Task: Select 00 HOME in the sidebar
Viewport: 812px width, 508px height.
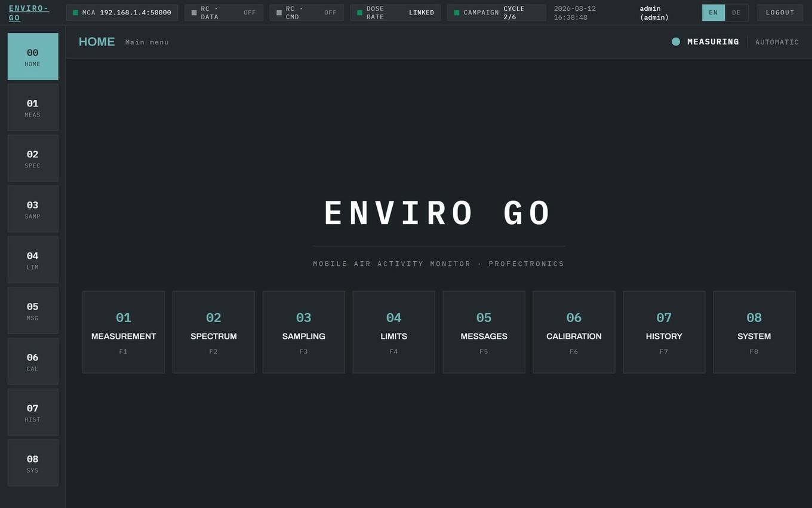Action: 33,57
